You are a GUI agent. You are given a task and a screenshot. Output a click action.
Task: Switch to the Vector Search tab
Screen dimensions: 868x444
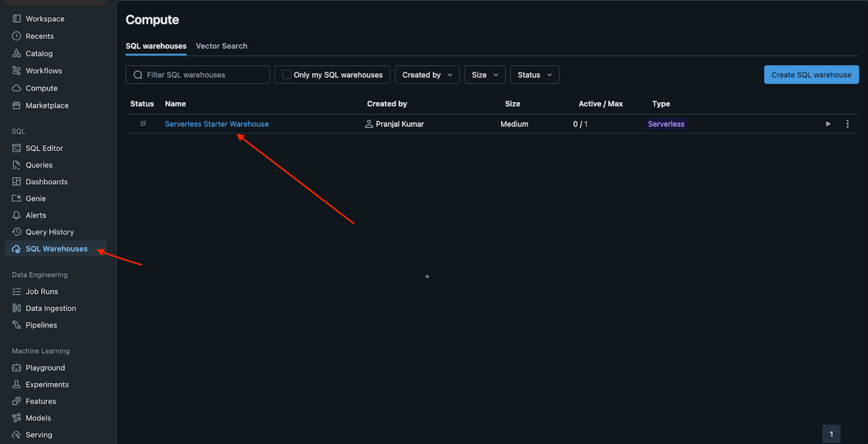click(221, 46)
